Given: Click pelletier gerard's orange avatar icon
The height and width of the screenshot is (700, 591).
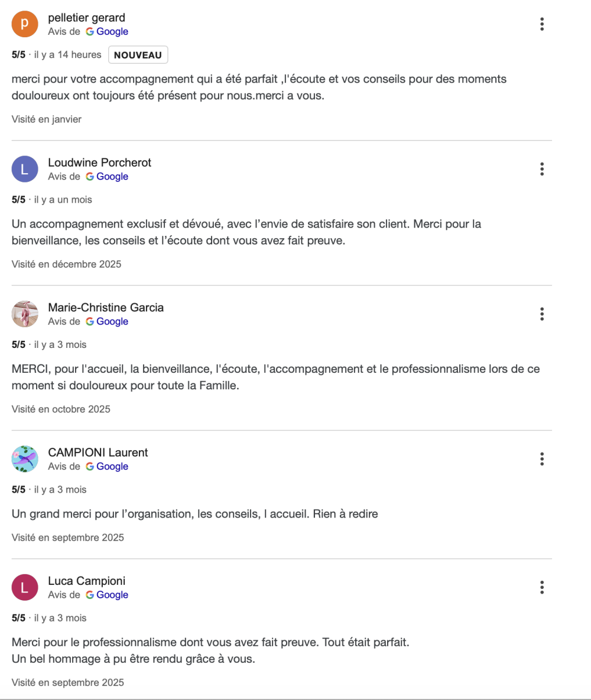Looking at the screenshot, I should click(25, 24).
